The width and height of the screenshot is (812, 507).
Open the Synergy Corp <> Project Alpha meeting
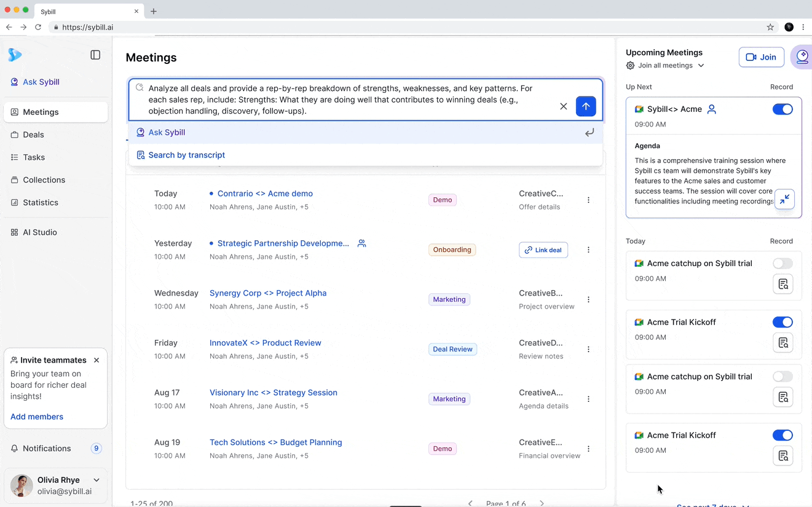(x=268, y=293)
